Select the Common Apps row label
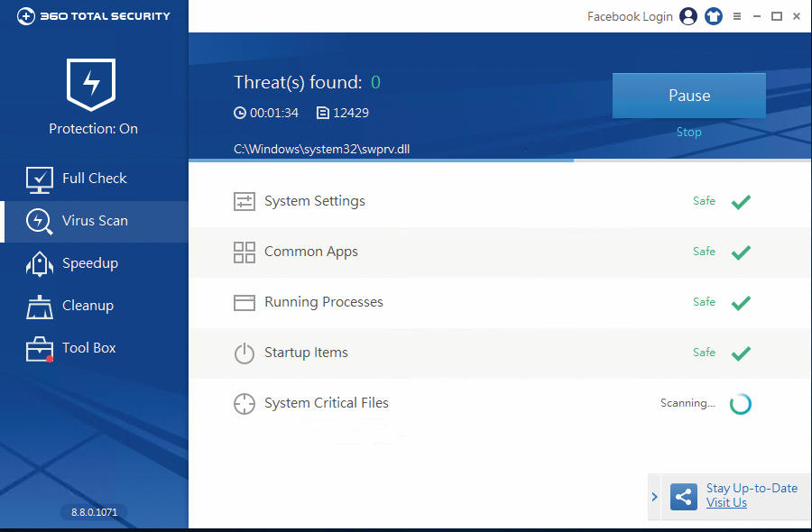Viewport: 812px width, 532px height. [x=311, y=252]
